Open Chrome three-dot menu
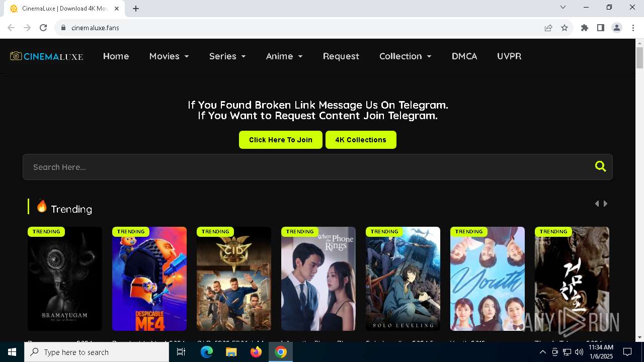644x362 pixels. (633, 28)
